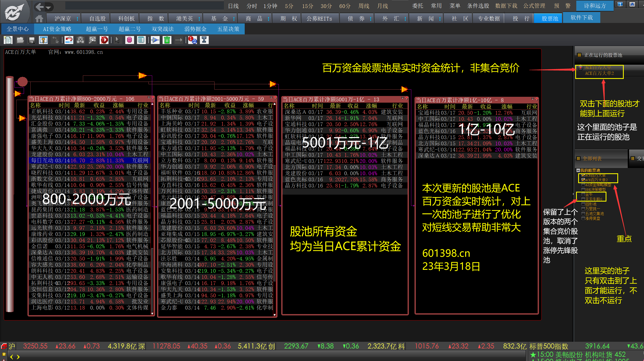Click the 诗和远方 button
This screenshot has height=361, width=644.
(595, 6)
